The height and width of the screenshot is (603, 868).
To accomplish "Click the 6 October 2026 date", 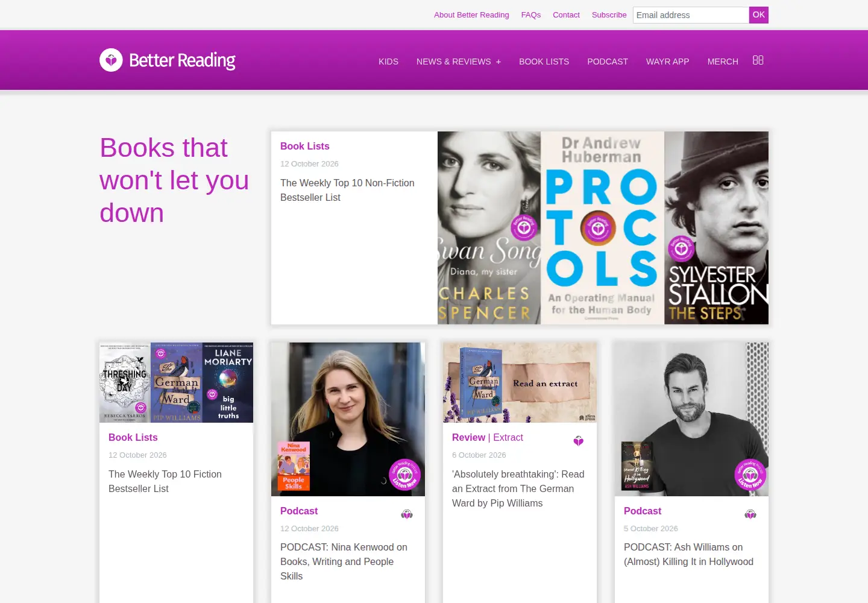I will [x=479, y=455].
